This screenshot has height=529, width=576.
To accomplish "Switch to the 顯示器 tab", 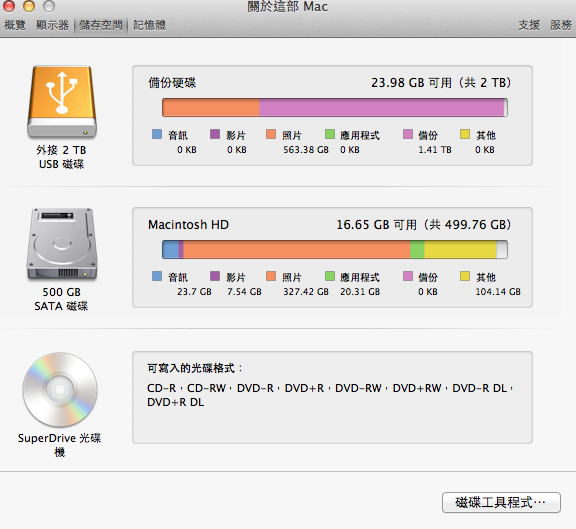I will pyautogui.click(x=53, y=25).
